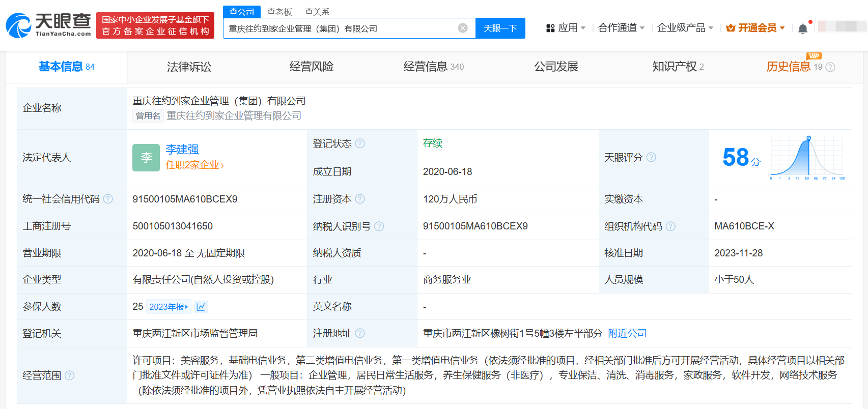
Task: Click the 曾用名 tag
Action: 148,116
